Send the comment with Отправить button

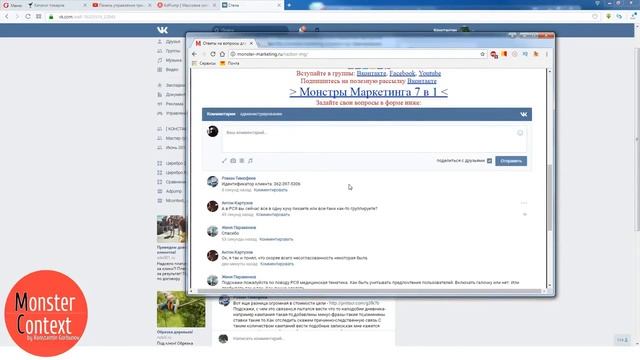[511, 161]
